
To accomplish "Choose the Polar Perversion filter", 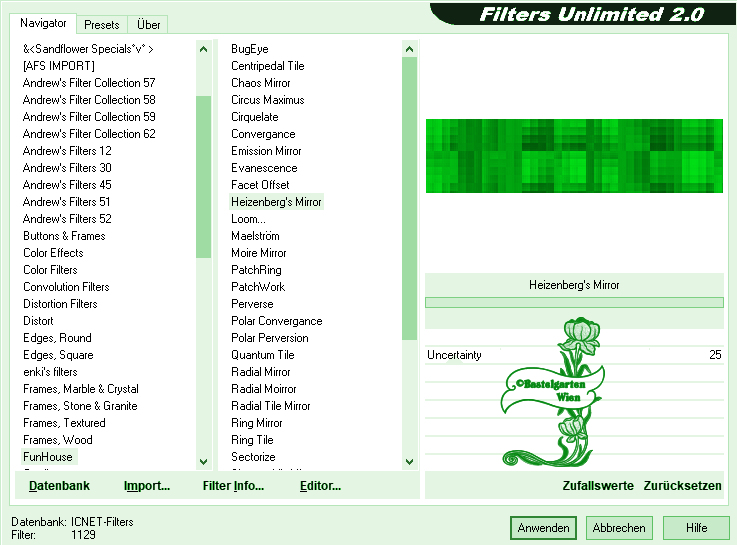I will 270,338.
